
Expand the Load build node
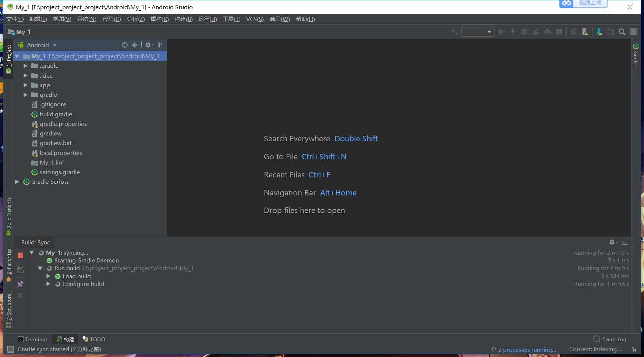(x=48, y=276)
